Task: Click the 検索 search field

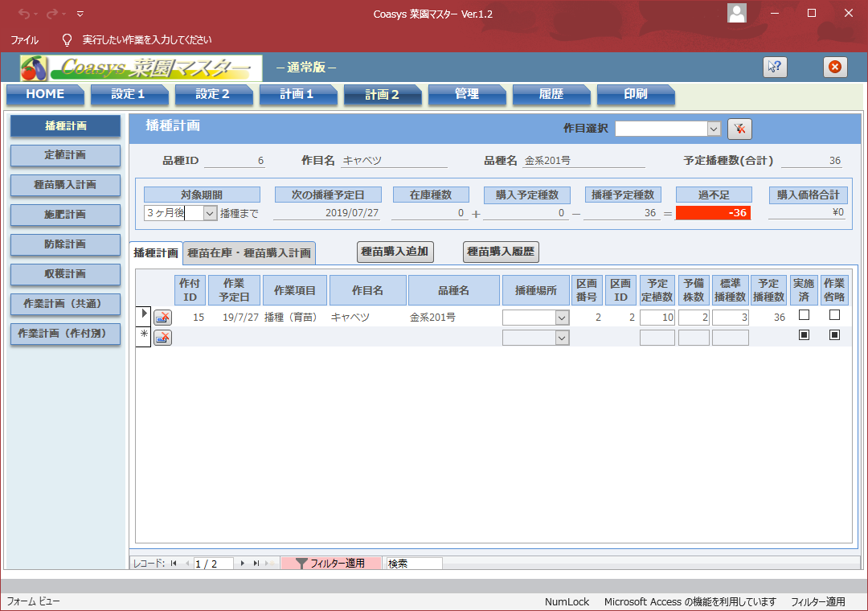Action: tap(414, 564)
